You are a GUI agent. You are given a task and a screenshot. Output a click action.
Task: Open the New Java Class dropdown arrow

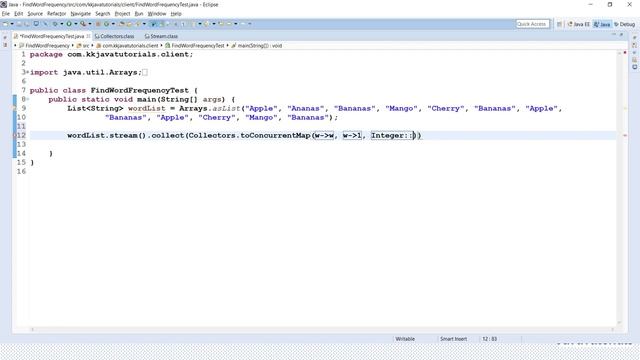click(113, 24)
